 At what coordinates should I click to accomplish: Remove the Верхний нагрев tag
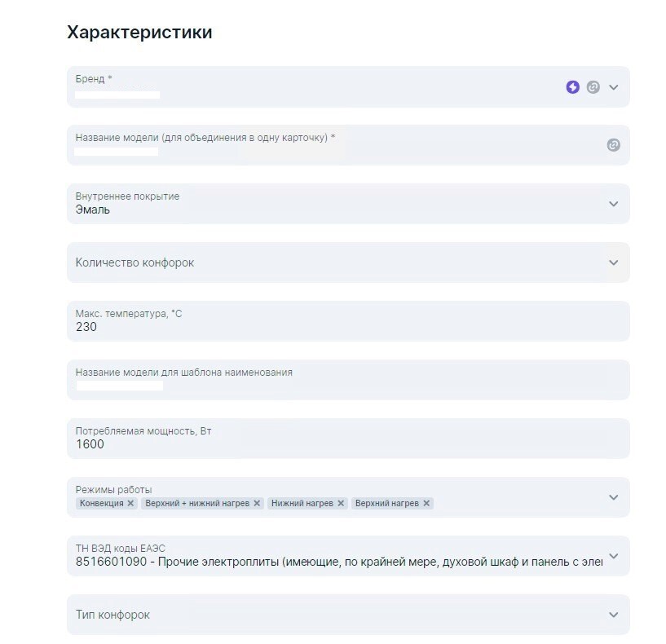(x=426, y=503)
